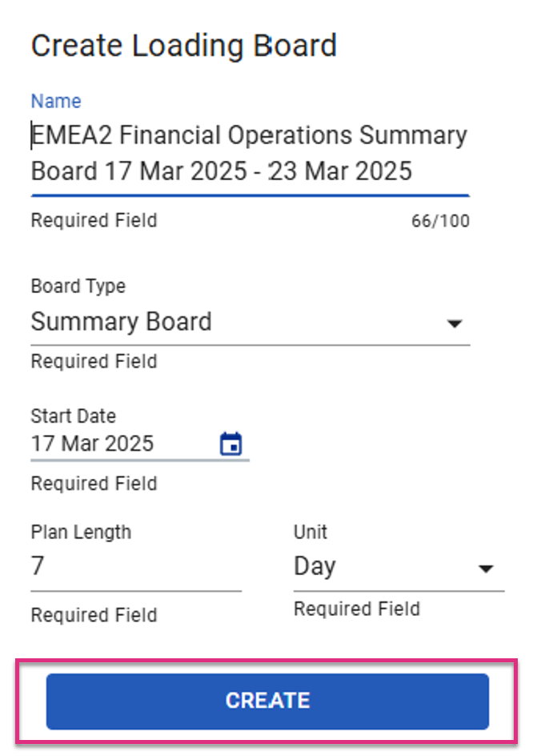Focus the Name text field with EMEA2 text
The height and width of the screenshot is (756, 533).
click(x=250, y=153)
